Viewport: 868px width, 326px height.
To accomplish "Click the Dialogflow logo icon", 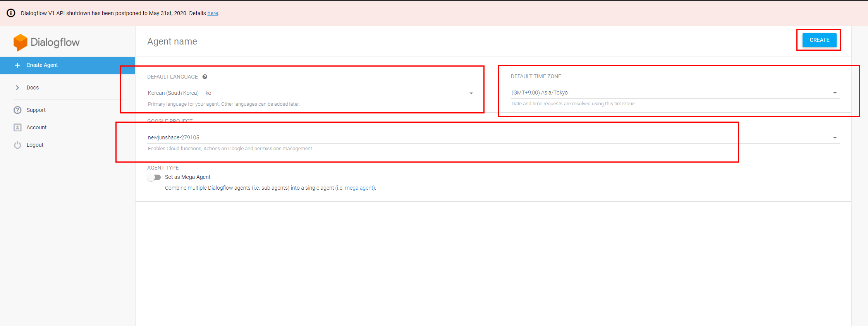I will [20, 42].
